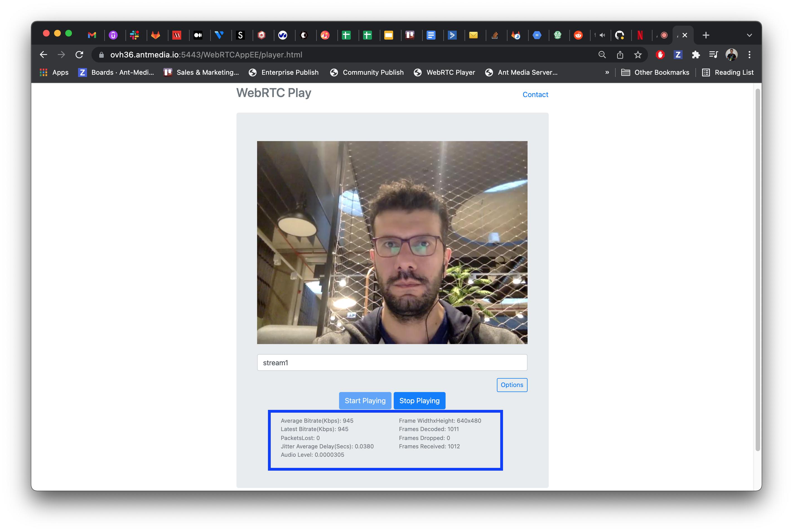Bookmark page with the star icon
The height and width of the screenshot is (532, 793).
coord(638,55)
